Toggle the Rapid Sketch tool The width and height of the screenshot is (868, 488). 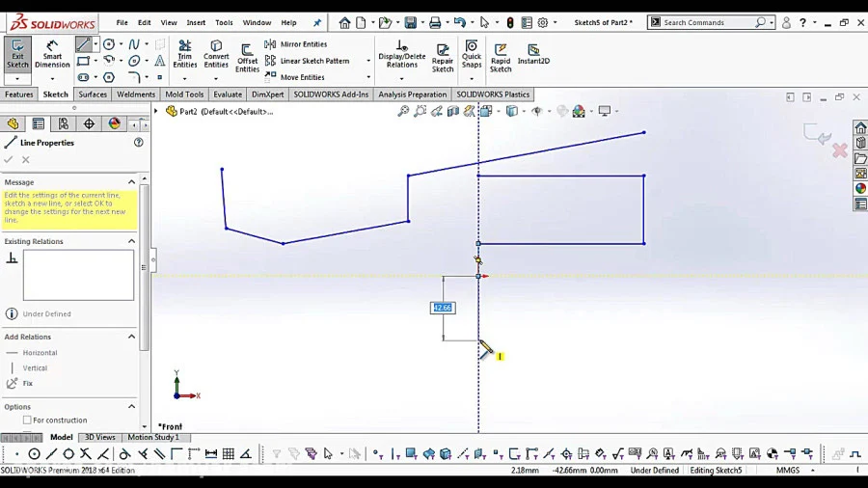click(501, 58)
